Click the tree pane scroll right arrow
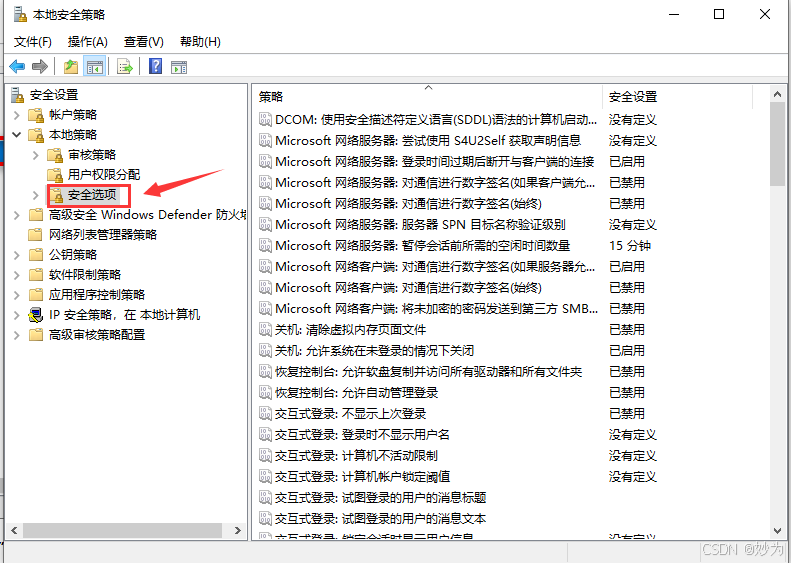This screenshot has width=791, height=563. [x=238, y=531]
